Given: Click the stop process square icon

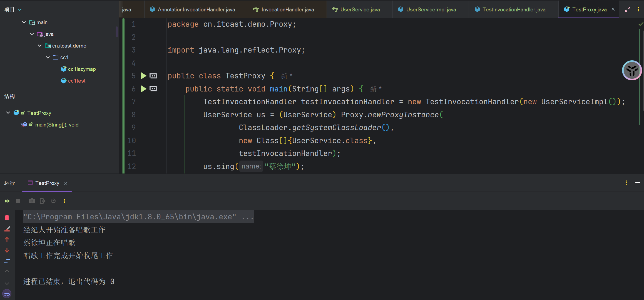Looking at the screenshot, I should pos(18,201).
